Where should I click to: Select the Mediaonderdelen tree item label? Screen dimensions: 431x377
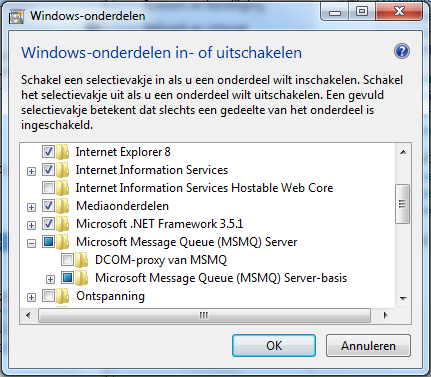click(122, 206)
